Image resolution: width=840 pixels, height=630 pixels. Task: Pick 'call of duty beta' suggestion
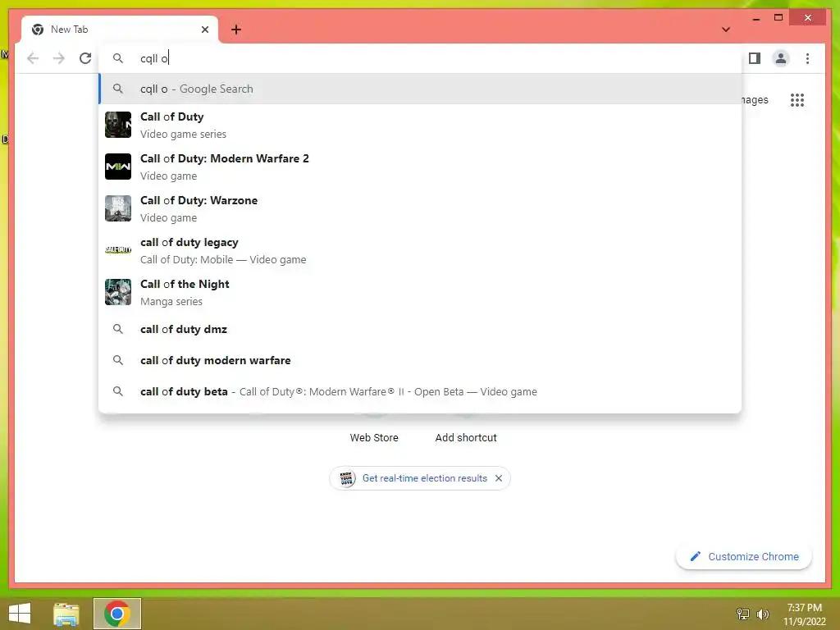(421, 391)
